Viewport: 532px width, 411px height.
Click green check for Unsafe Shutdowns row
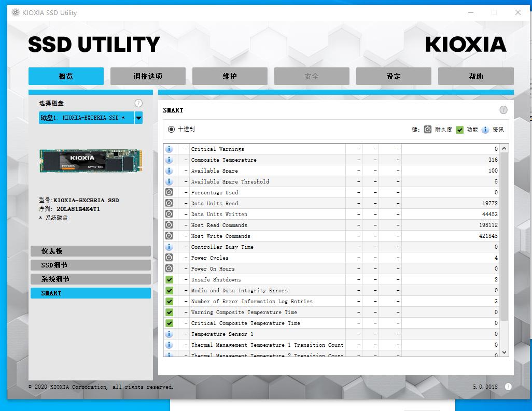tap(169, 279)
